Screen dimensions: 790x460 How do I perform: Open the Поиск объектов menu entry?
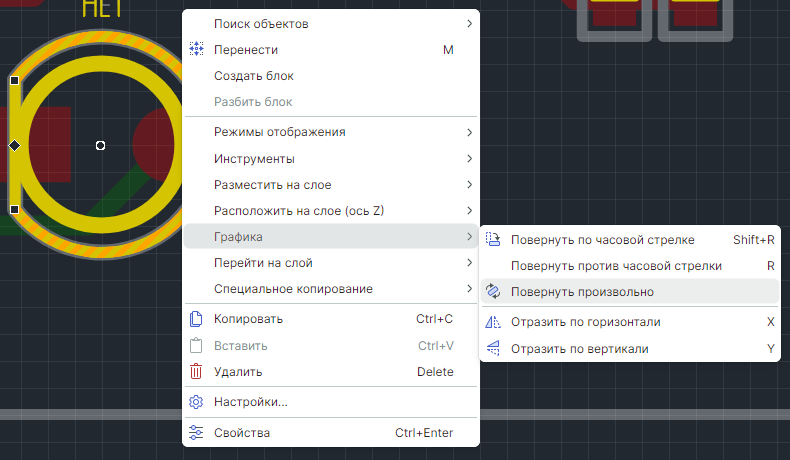(331, 24)
